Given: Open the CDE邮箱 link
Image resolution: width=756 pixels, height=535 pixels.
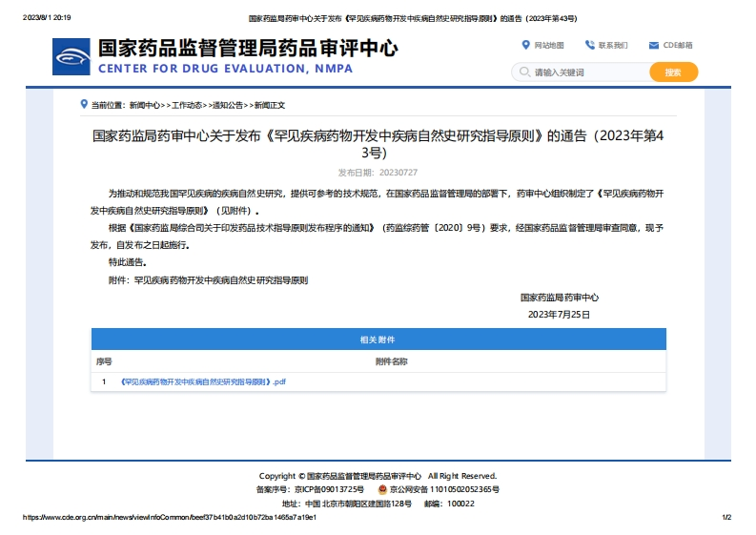Looking at the screenshot, I should 678,45.
